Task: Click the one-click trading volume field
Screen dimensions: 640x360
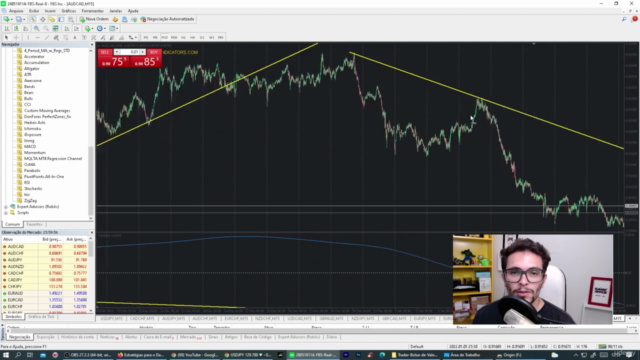Action: [130, 52]
